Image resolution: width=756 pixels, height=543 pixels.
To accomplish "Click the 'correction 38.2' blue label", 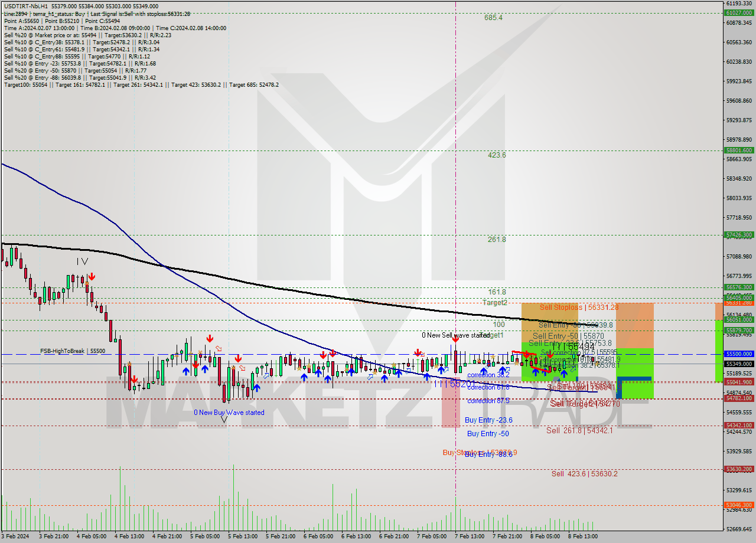I will coord(488,375).
